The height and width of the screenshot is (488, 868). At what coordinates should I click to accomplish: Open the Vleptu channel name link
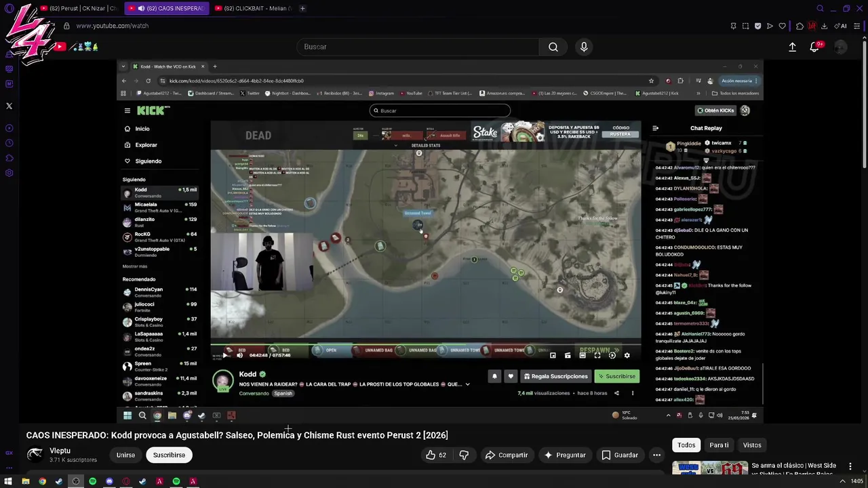pos(60,451)
